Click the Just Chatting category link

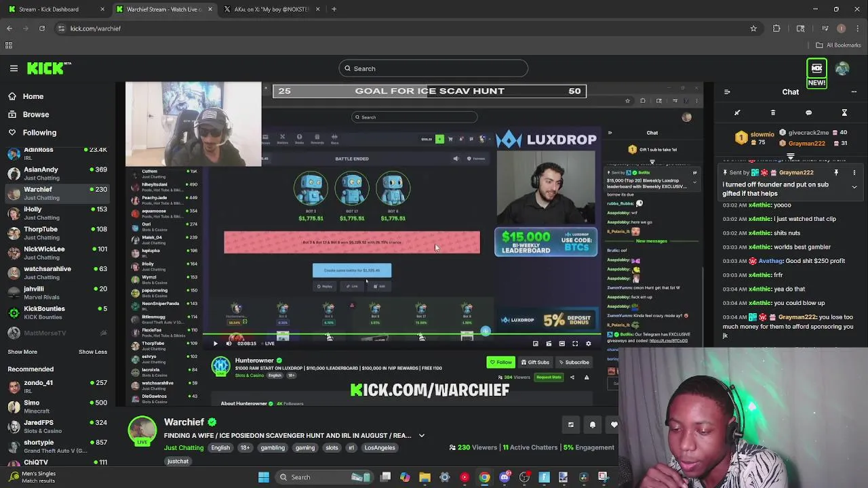pyautogui.click(x=184, y=448)
